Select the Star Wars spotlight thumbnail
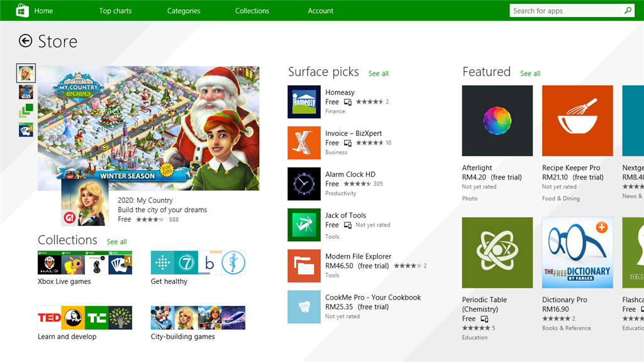This screenshot has width=644, height=362. 26,92
